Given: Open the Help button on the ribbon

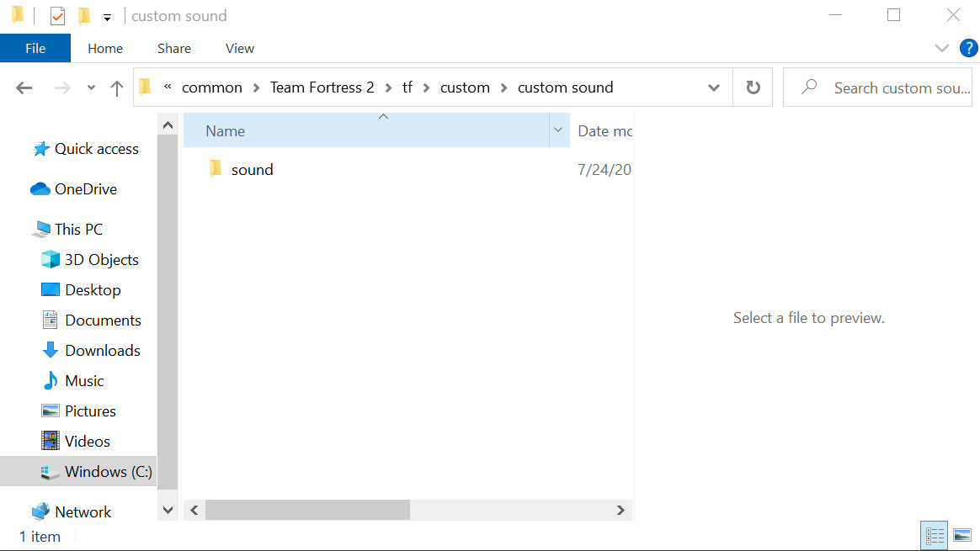Looking at the screenshot, I should pyautogui.click(x=969, y=48).
